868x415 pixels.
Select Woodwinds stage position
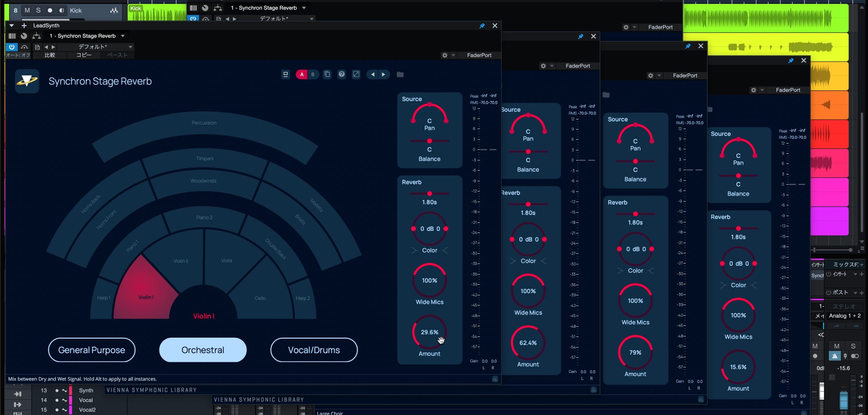pyautogui.click(x=203, y=181)
